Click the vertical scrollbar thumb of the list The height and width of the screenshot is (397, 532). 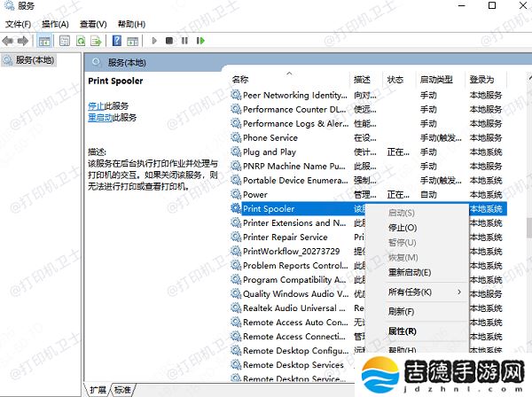point(529,228)
